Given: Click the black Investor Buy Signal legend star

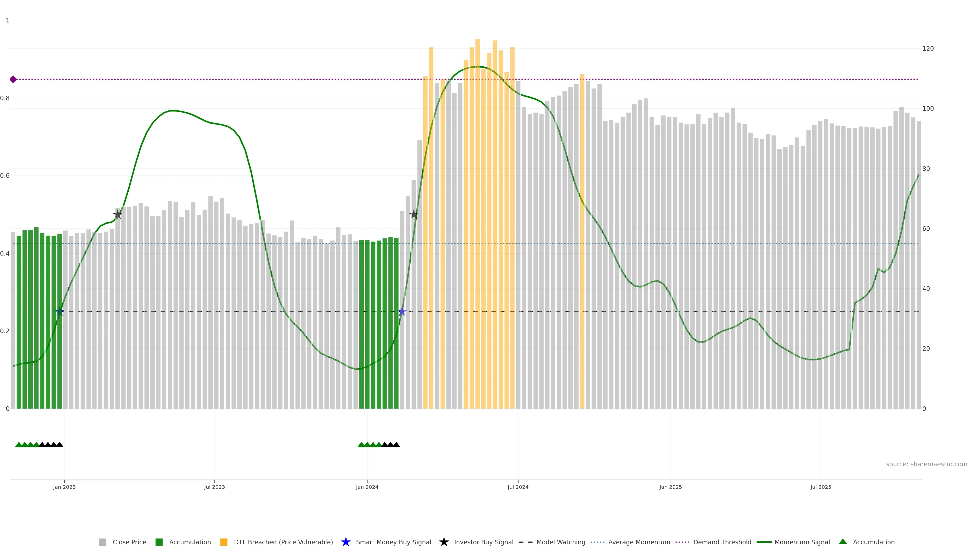Looking at the screenshot, I should pos(444,542).
